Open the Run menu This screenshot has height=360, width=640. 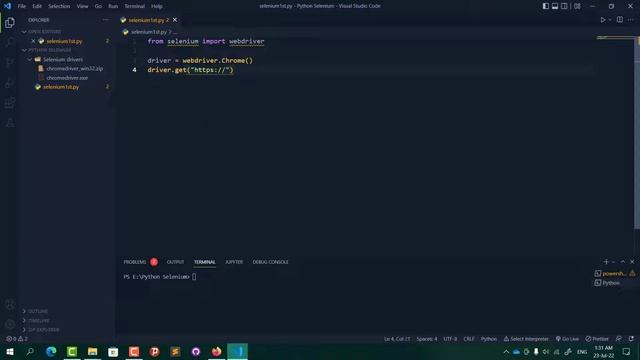[113, 6]
